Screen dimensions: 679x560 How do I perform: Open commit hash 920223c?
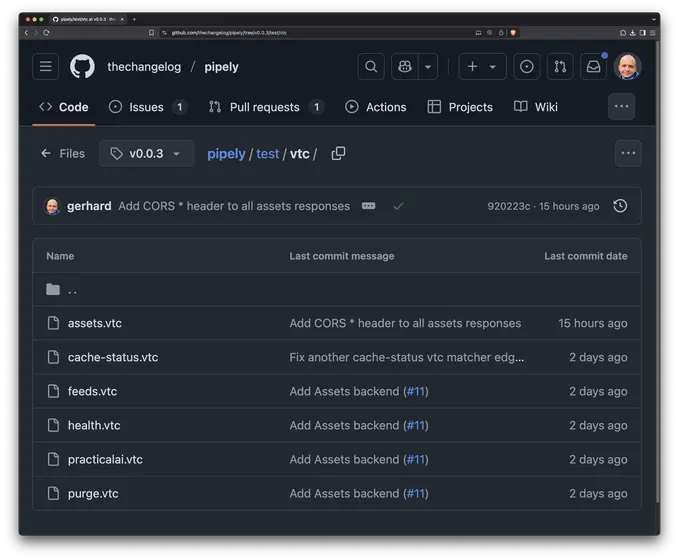coord(508,206)
